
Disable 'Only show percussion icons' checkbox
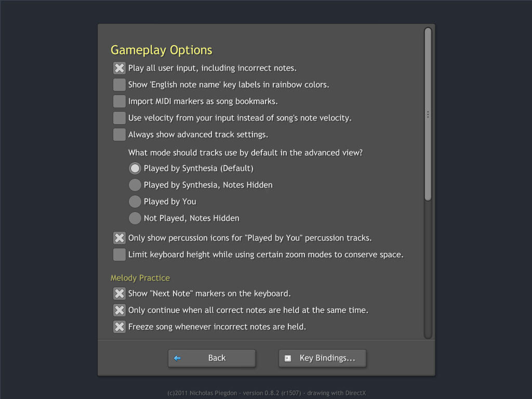(x=119, y=238)
